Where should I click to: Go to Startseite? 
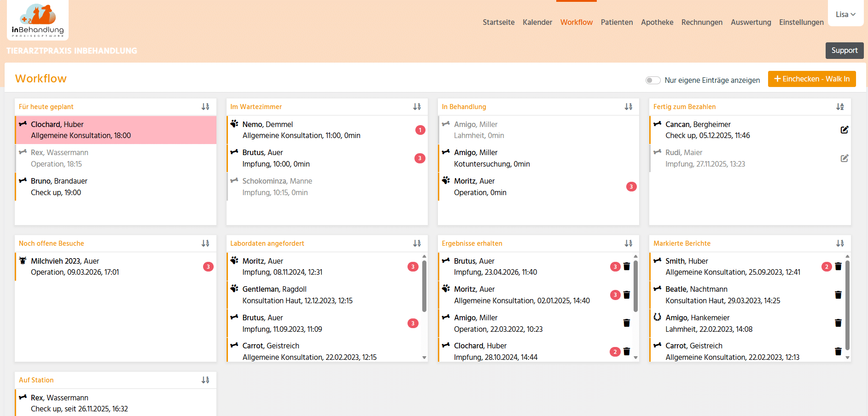pos(499,22)
